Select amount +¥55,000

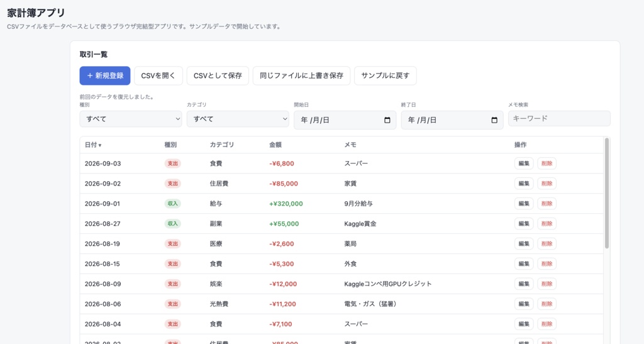point(284,224)
